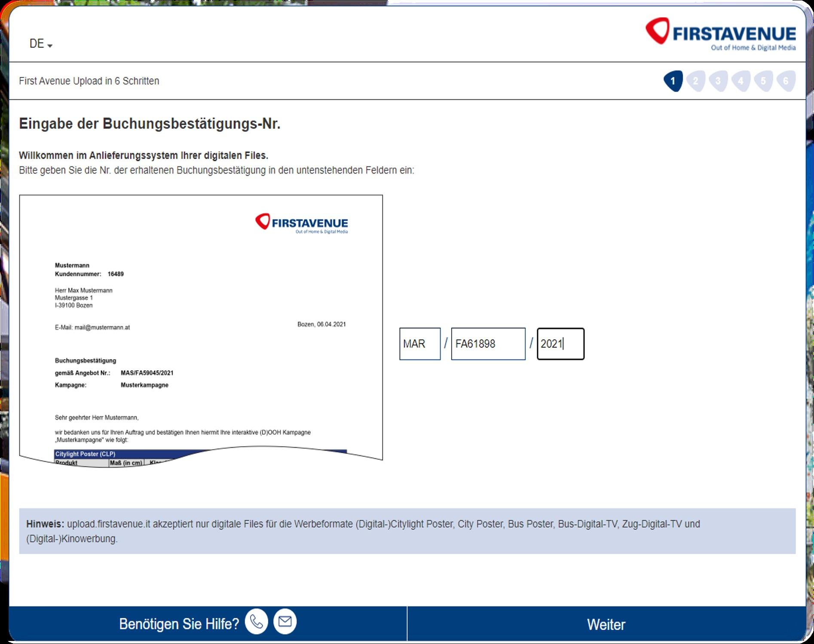
Task: Focus the FA61898 booking number field
Action: 488,344
